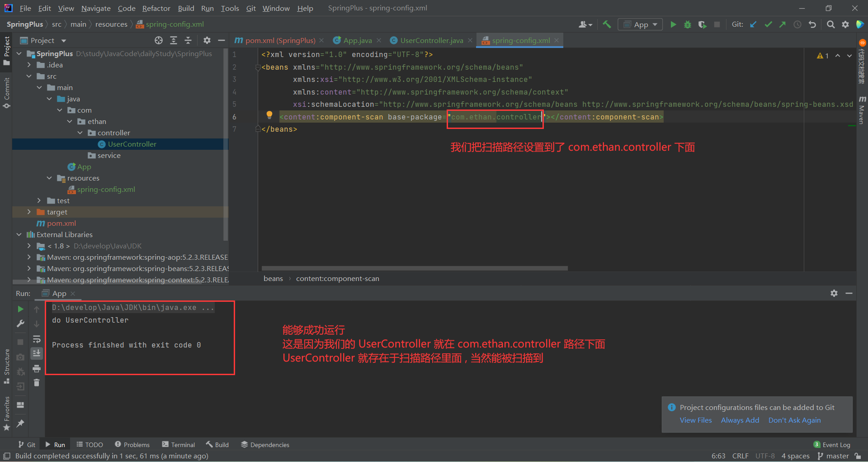
Task: Open user account icon dropdown in toolbar
Action: (x=585, y=24)
